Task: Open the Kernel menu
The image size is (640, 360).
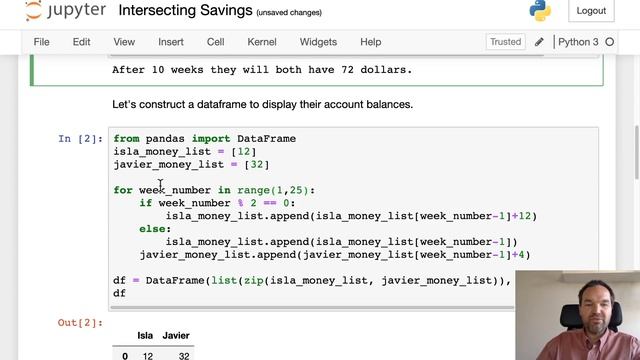Action: (x=262, y=42)
